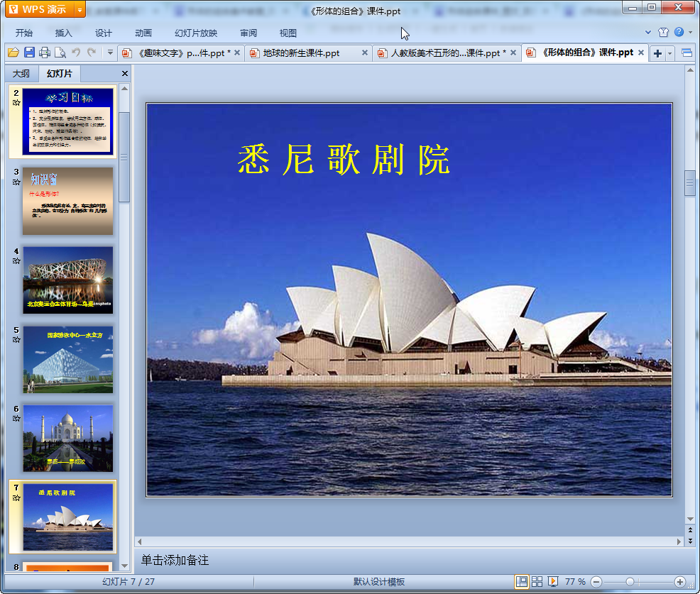This screenshot has width=700, height=594.
Task: Switch to the 大纲 outline tab
Action: click(21, 74)
